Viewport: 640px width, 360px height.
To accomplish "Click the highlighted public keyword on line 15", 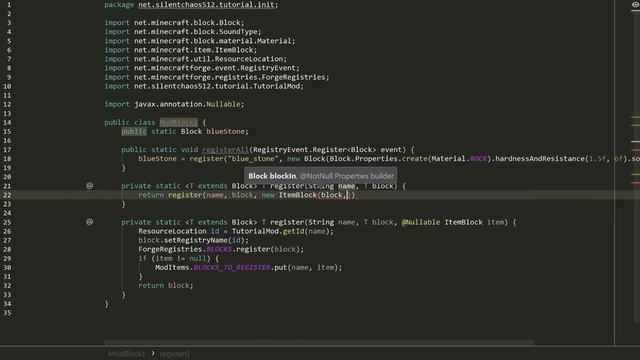I will point(134,131).
